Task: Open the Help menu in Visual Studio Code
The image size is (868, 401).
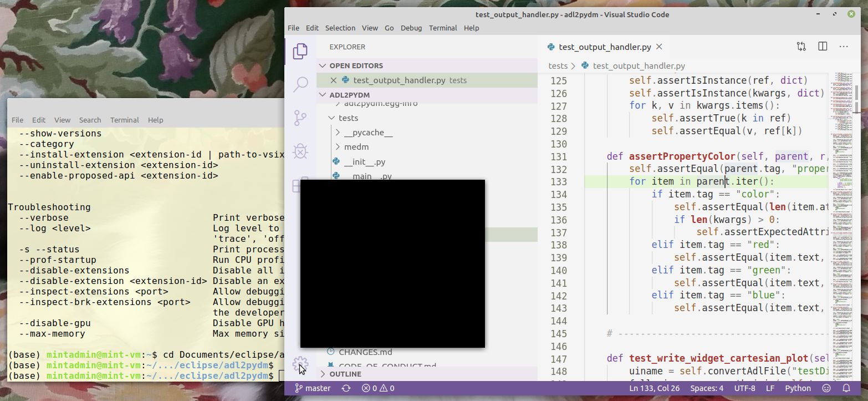Action: click(471, 28)
